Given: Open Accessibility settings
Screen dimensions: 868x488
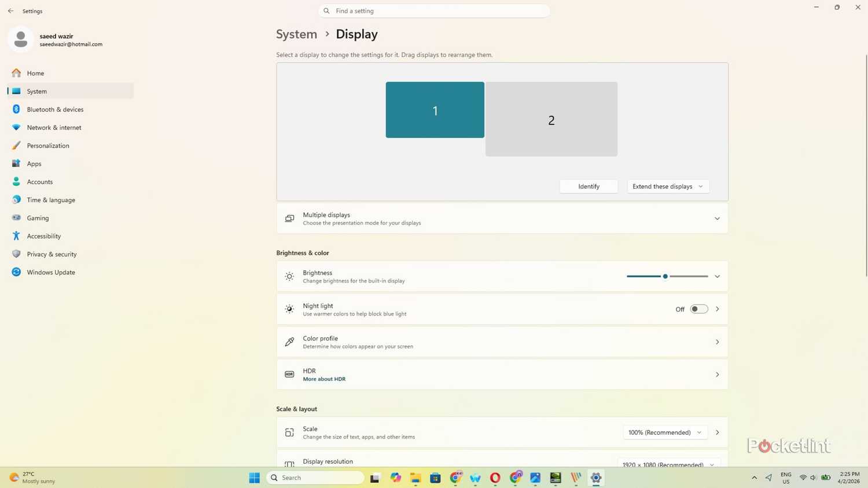Looking at the screenshot, I should click(43, 236).
